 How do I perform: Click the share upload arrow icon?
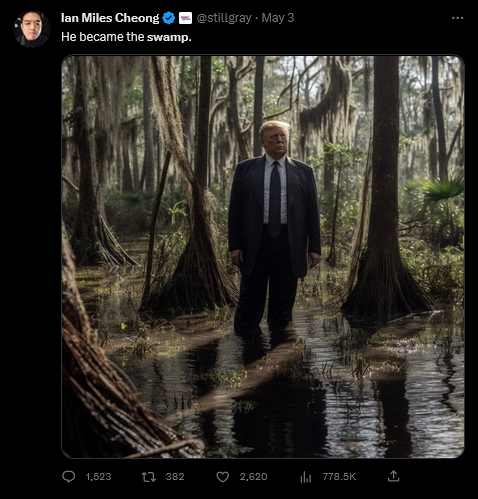393,476
